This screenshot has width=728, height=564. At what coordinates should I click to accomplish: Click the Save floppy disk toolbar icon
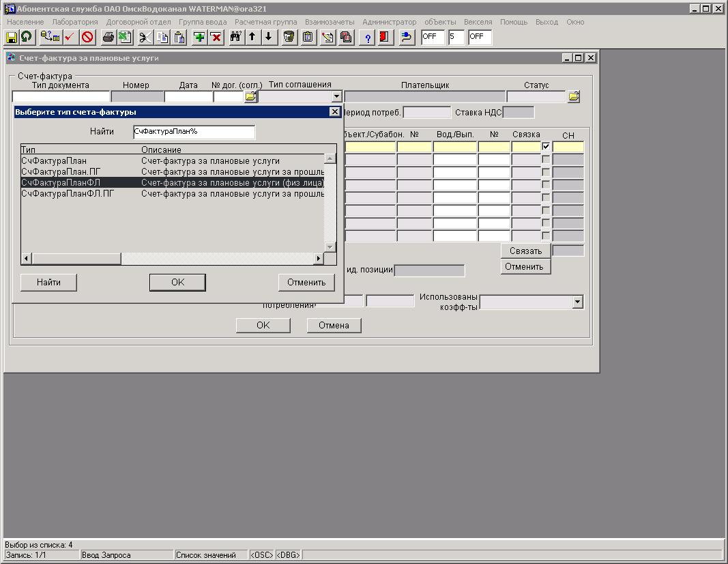[x=12, y=38]
